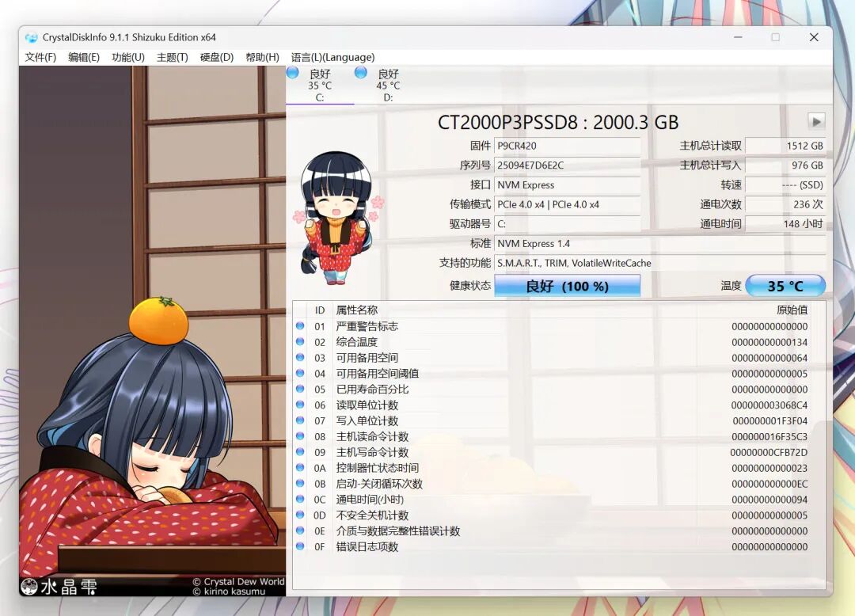Click the status dot for row 01 严重警告标志
Image resolution: width=855 pixels, height=616 pixels.
click(300, 326)
